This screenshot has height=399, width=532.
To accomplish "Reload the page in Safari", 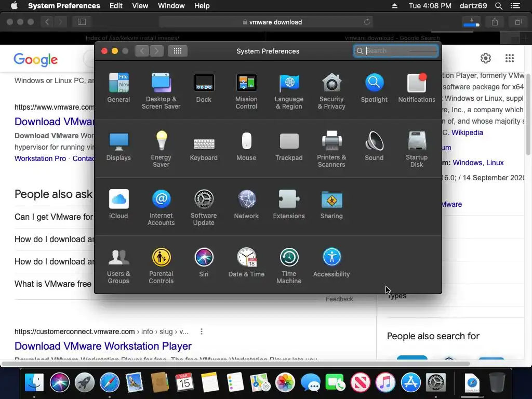I will click(x=367, y=22).
